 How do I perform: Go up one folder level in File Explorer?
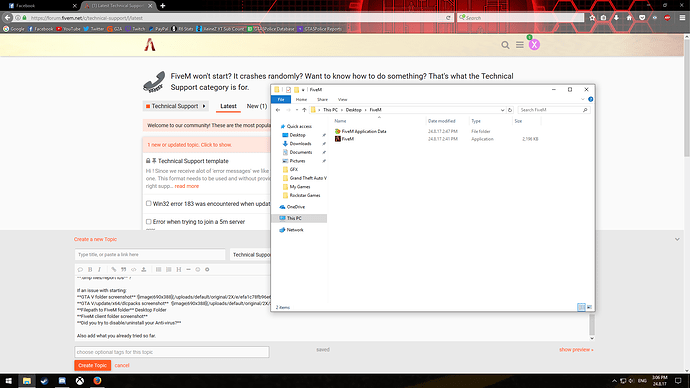pos(304,110)
